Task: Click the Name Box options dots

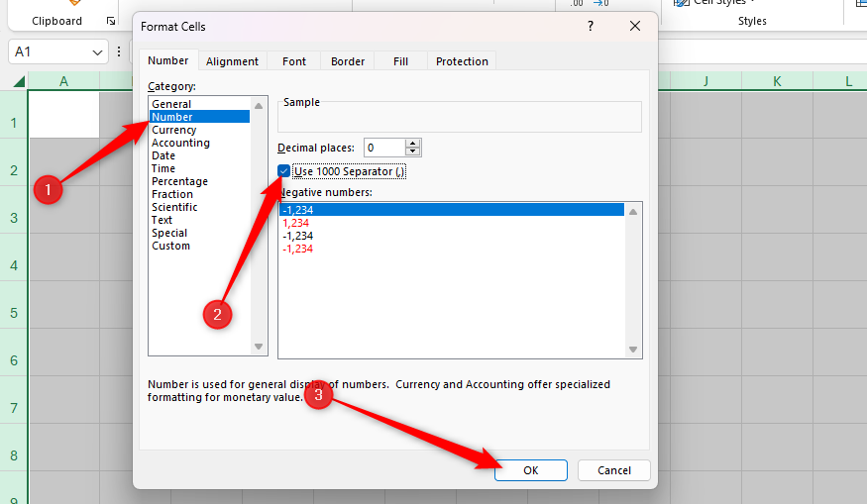Action: pos(119,51)
